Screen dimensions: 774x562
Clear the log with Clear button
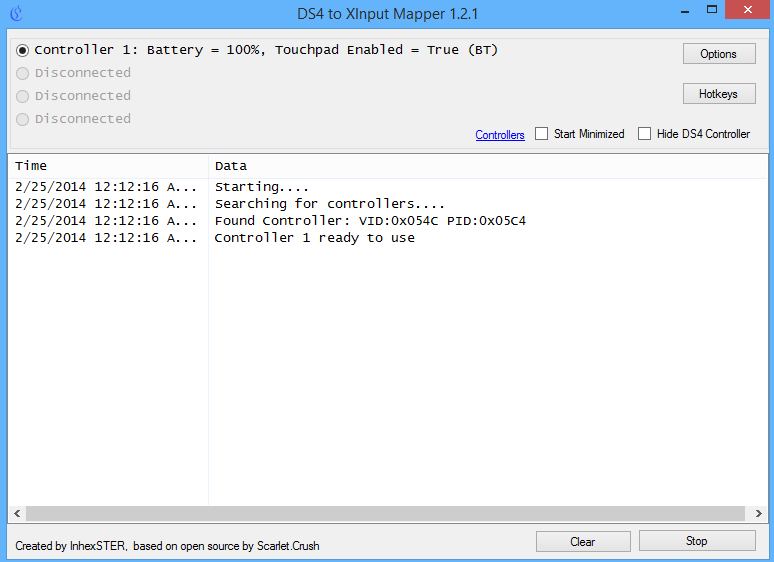click(583, 542)
